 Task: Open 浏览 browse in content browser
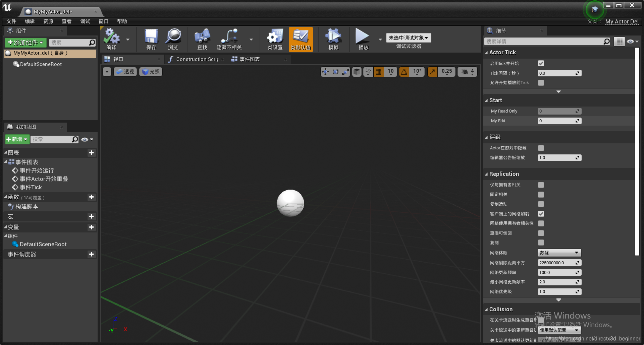(173, 39)
